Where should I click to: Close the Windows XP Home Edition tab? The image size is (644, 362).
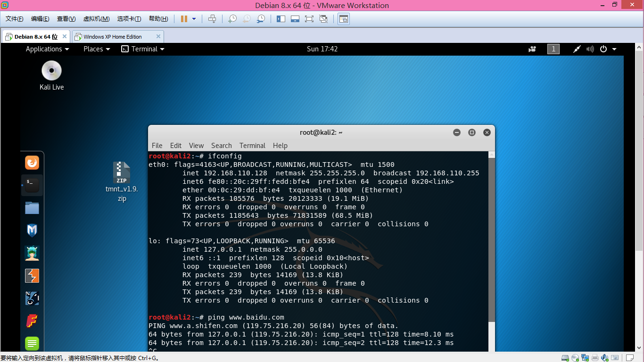coord(158,36)
